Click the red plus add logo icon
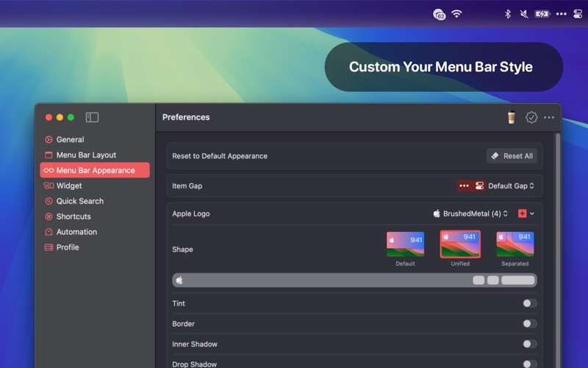 tap(522, 213)
